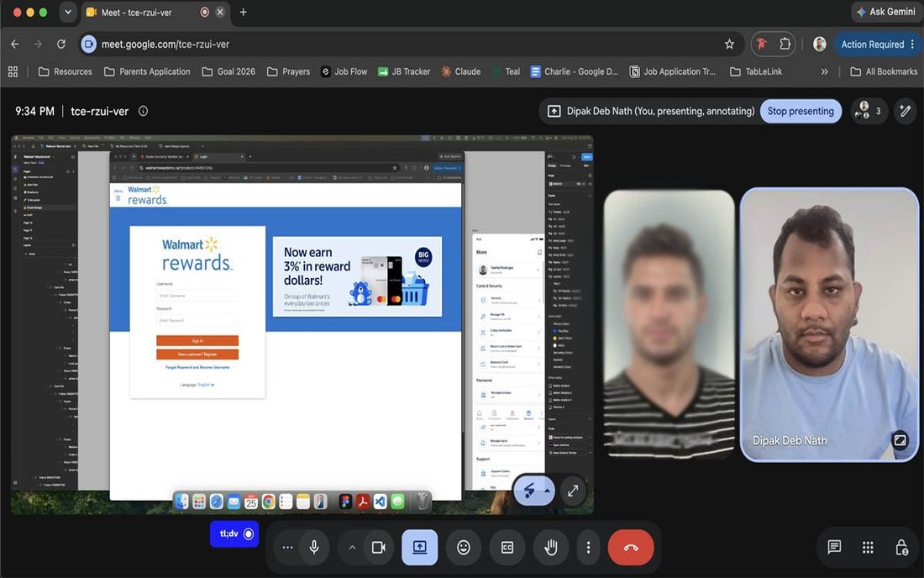Open the three-dot more options in call bar
This screenshot has width=924, height=578.
pos(588,548)
